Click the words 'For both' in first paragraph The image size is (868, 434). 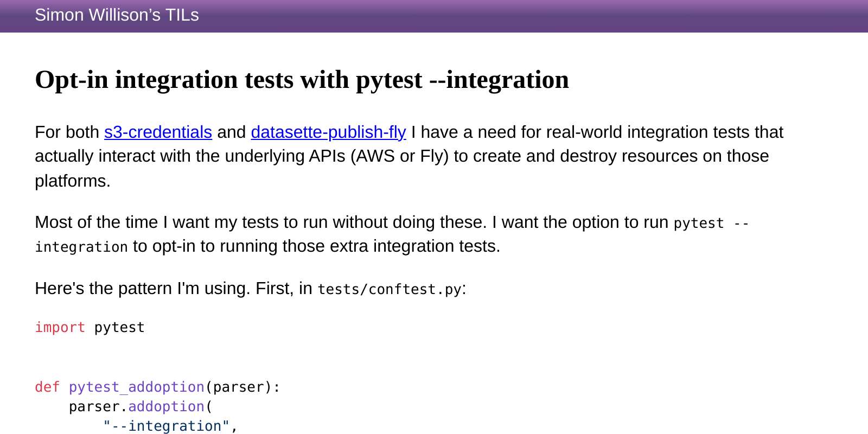pos(67,132)
